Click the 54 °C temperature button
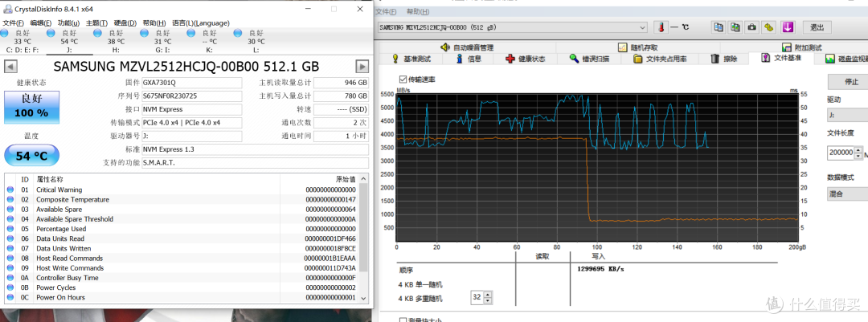Image resolution: width=868 pixels, height=322 pixels. click(31, 156)
